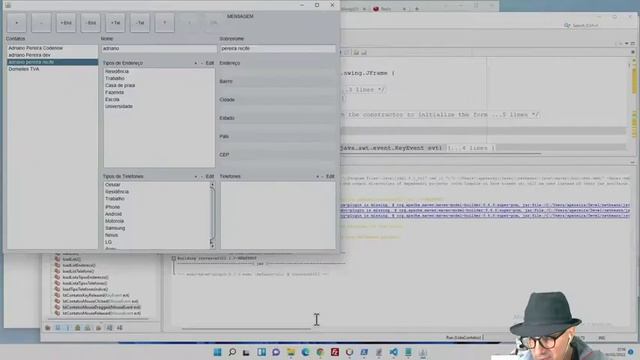Click Edit next to Telefones header
This screenshot has width=640, height=360.
coord(330,177)
